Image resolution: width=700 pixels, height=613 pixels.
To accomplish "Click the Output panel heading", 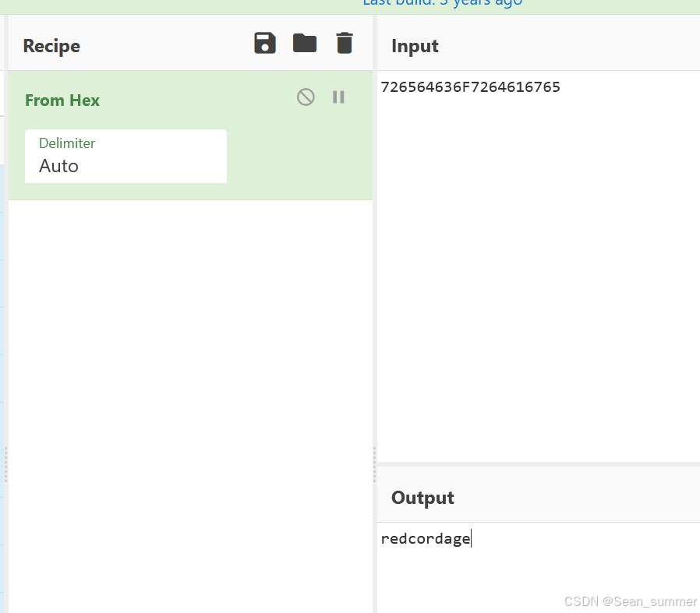I will [422, 498].
